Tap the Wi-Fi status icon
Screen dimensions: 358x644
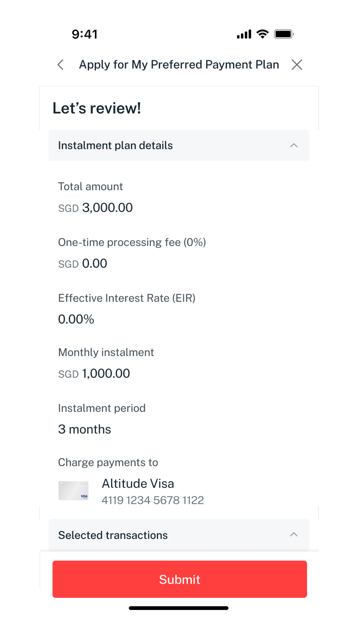[x=262, y=34]
